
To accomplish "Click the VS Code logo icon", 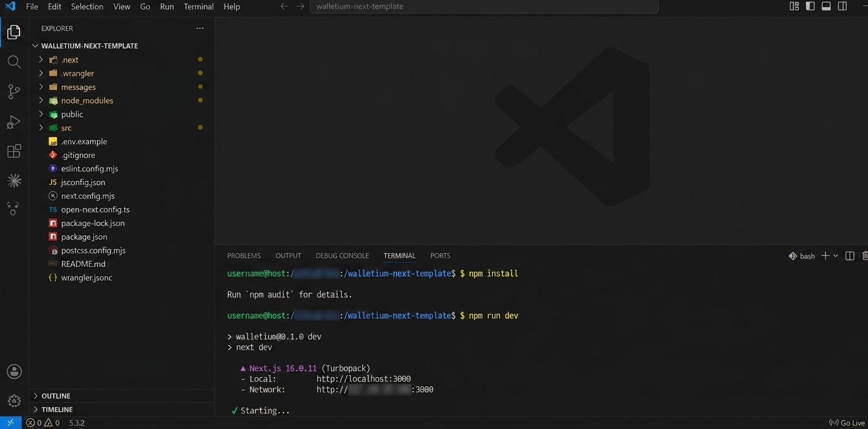I will click(10, 7).
